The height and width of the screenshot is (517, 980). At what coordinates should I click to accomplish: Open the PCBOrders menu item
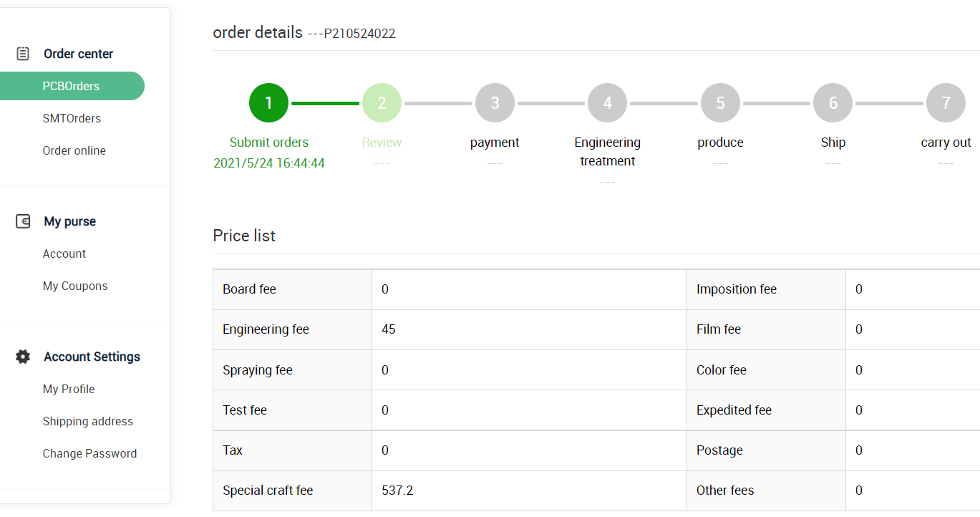[71, 86]
